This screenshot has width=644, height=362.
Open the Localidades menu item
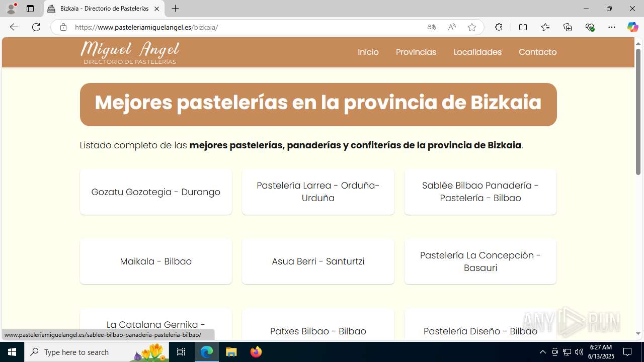477,52
